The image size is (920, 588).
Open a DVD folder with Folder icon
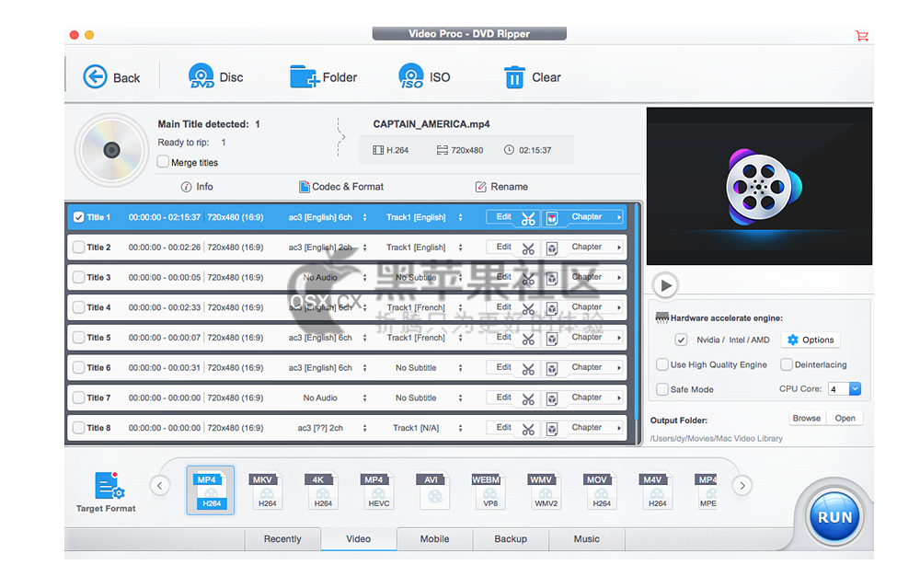(304, 76)
